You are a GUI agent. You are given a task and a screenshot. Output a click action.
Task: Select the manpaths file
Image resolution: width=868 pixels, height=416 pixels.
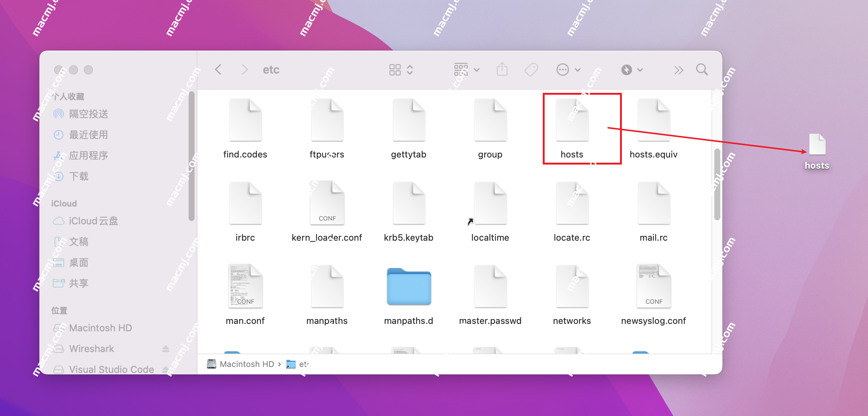click(327, 295)
